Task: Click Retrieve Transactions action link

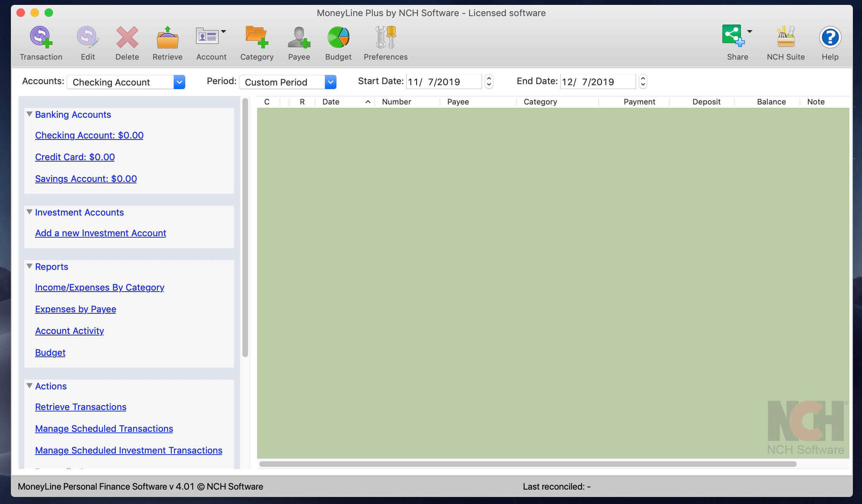Action: (x=81, y=407)
